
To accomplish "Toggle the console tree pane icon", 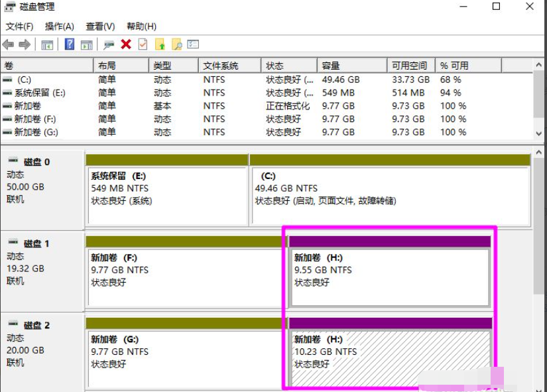I will (x=47, y=45).
